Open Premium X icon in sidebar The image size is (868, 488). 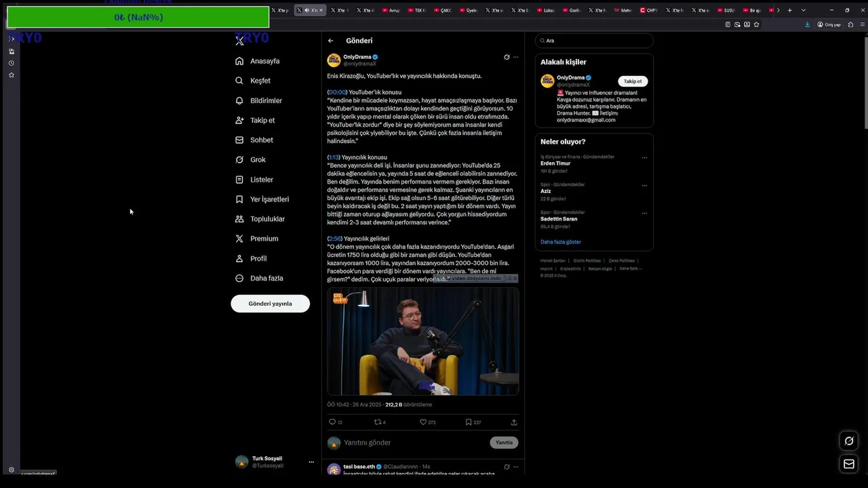[239, 239]
